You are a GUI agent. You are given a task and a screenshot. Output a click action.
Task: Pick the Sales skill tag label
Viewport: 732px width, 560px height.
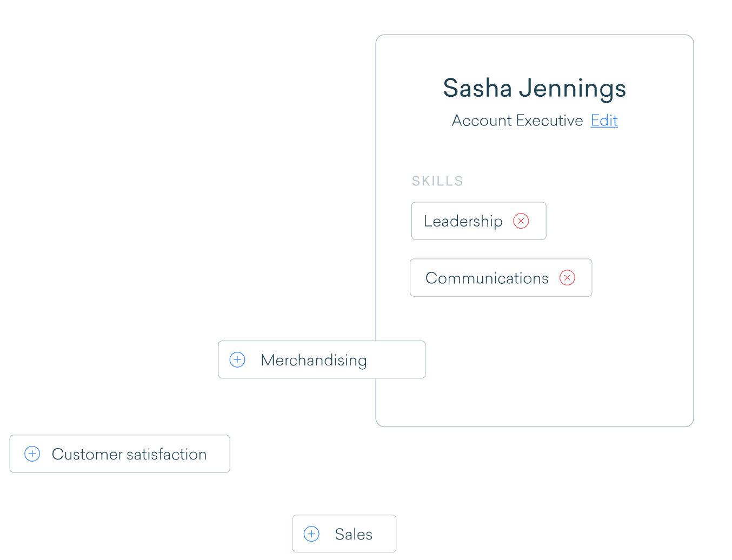coord(354,534)
